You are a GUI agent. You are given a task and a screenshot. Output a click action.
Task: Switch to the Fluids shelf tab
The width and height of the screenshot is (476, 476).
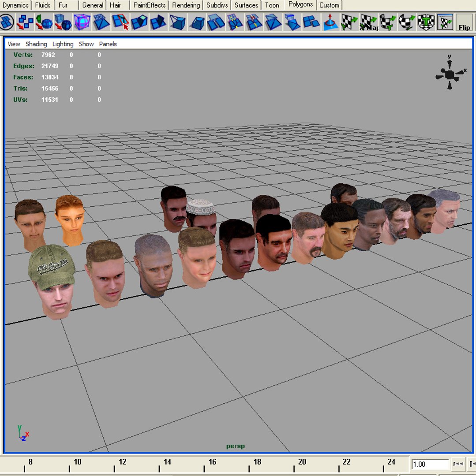click(43, 5)
